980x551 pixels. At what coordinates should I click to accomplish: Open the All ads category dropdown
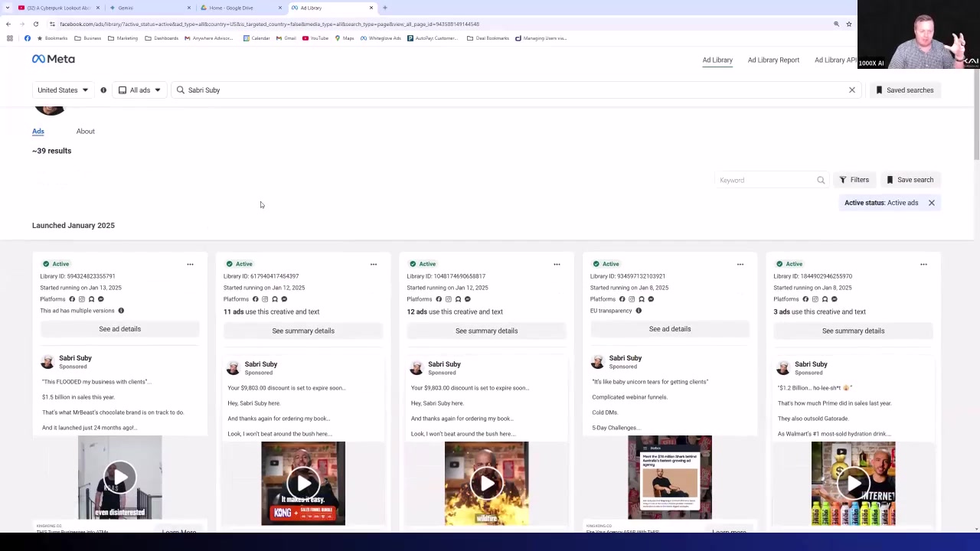[139, 90]
